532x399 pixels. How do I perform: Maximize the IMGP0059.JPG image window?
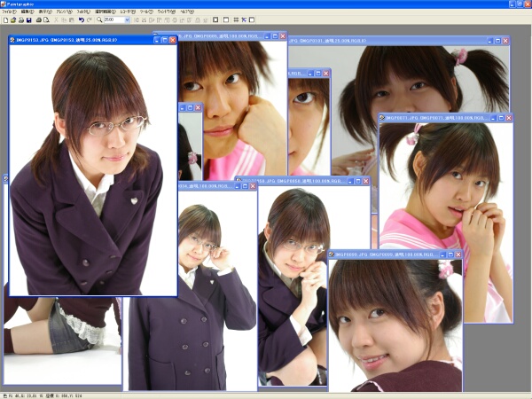point(450,254)
